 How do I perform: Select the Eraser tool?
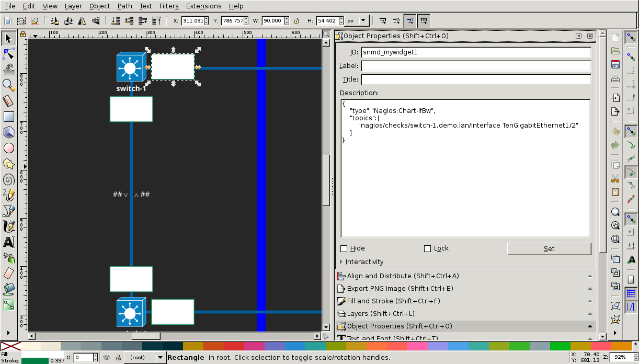8,273
